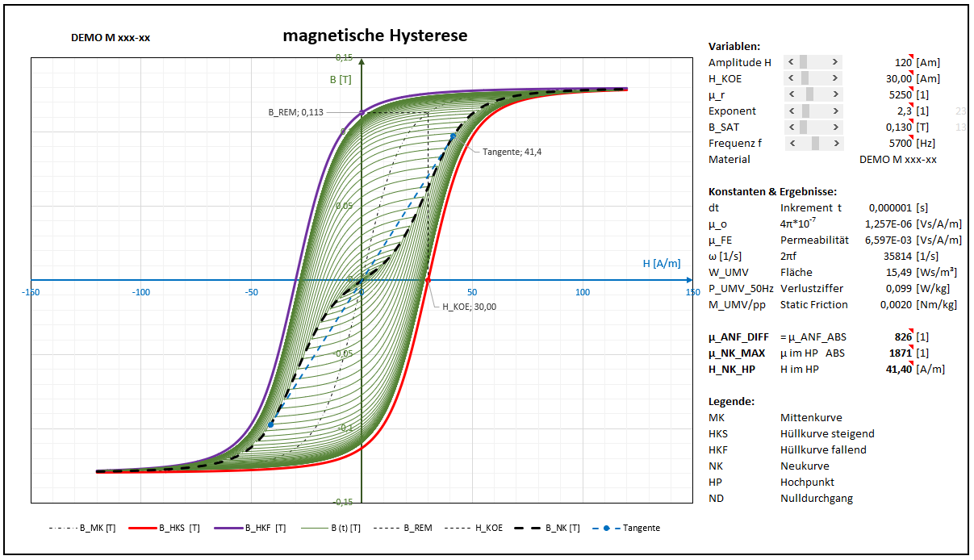Image resolution: width=974 pixels, height=560 pixels.
Task: Click the chart title magnetische Hysterese
Action: 374,36
